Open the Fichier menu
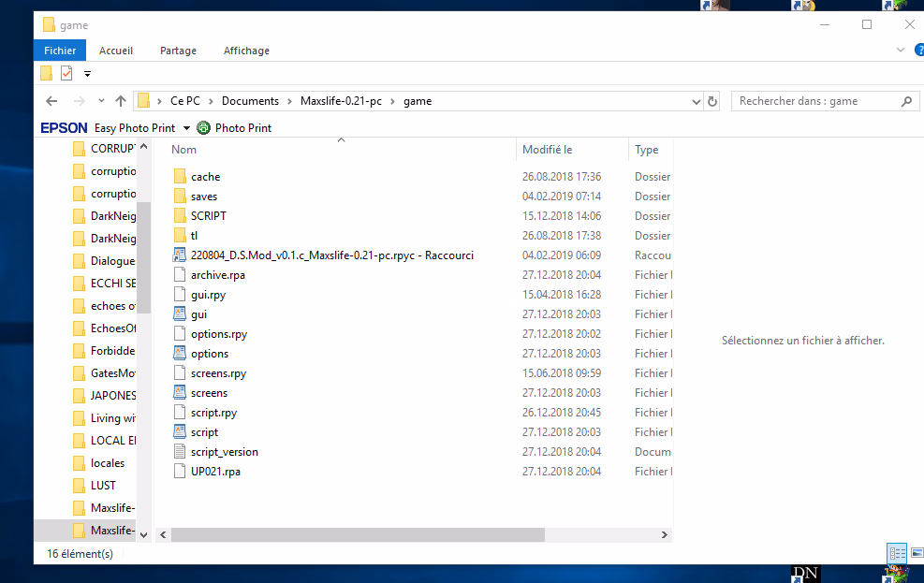Screen dimensions: 924x583 tap(60, 51)
